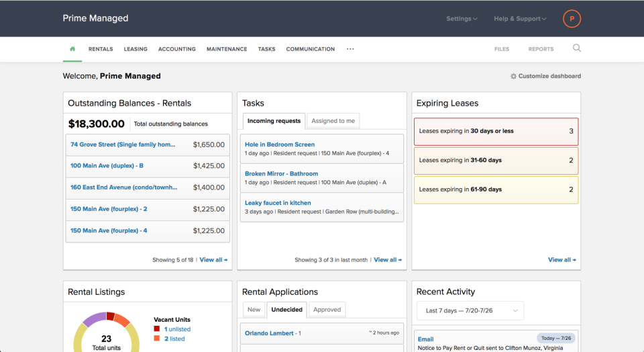Click the 23 Total units chart center
The height and width of the screenshot is (352, 644).
click(107, 342)
